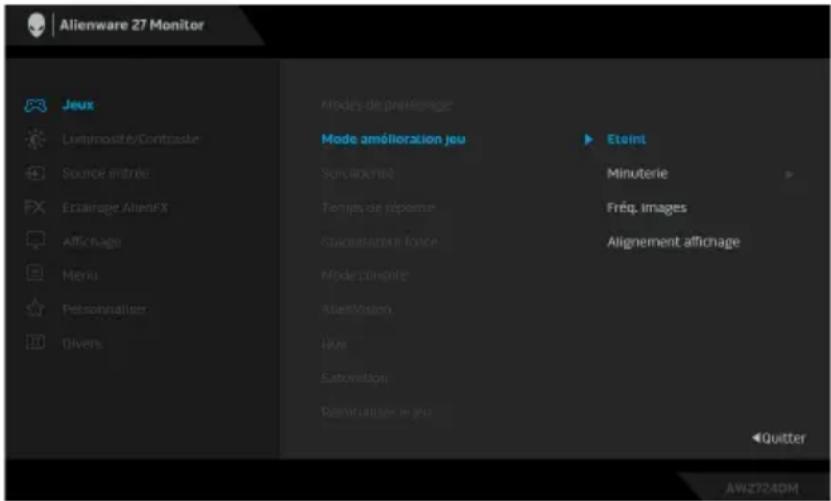This screenshot has height=501, width=831.
Task: Click the Divers sliders icon
Action: 35,342
